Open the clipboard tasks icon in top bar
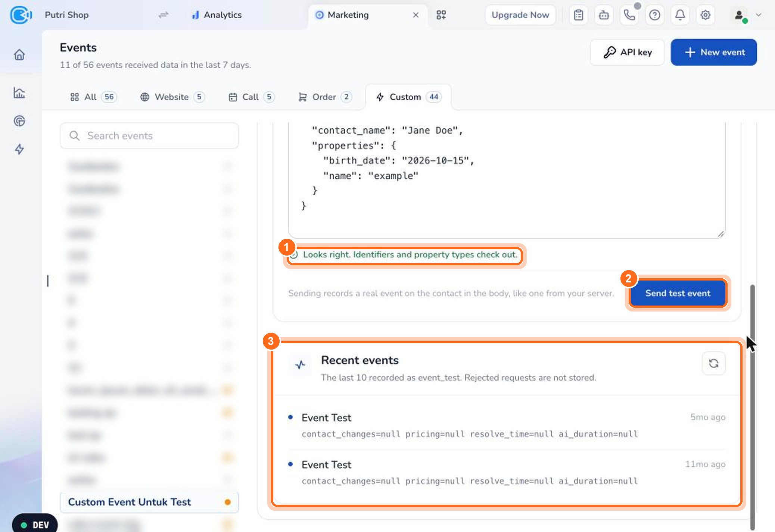The image size is (775, 532). click(x=579, y=15)
